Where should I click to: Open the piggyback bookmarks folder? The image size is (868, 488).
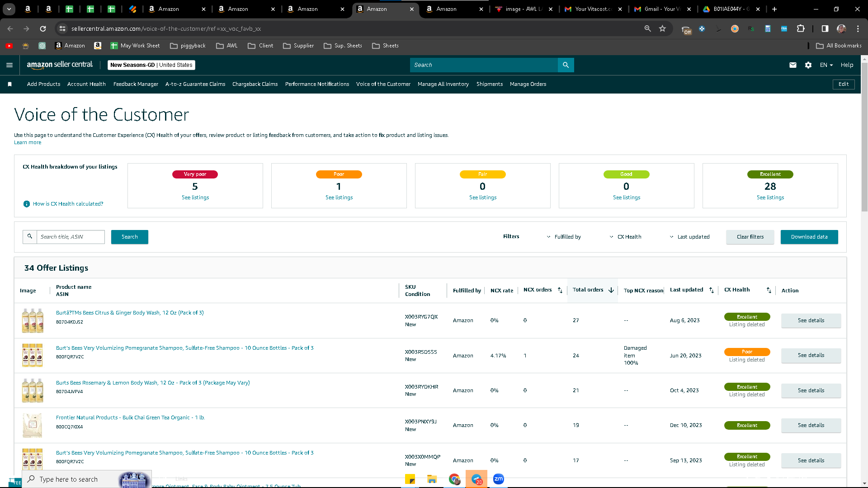pyautogui.click(x=188, y=46)
